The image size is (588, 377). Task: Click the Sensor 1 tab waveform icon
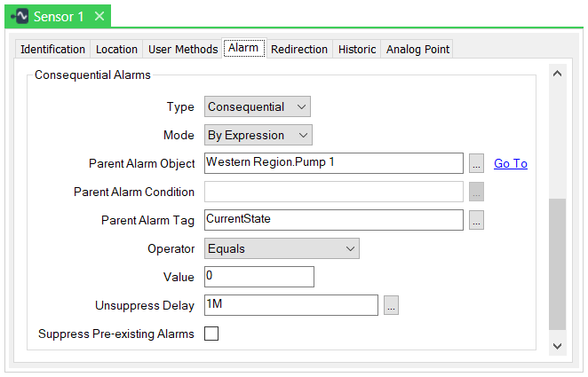[20, 16]
